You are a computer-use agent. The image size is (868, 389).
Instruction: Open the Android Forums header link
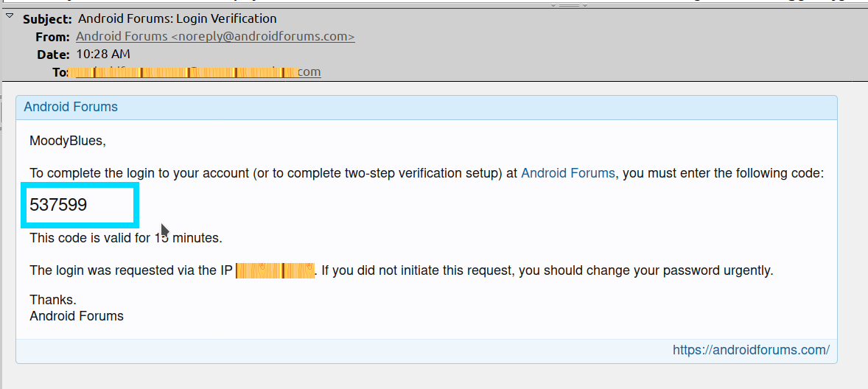coord(71,107)
